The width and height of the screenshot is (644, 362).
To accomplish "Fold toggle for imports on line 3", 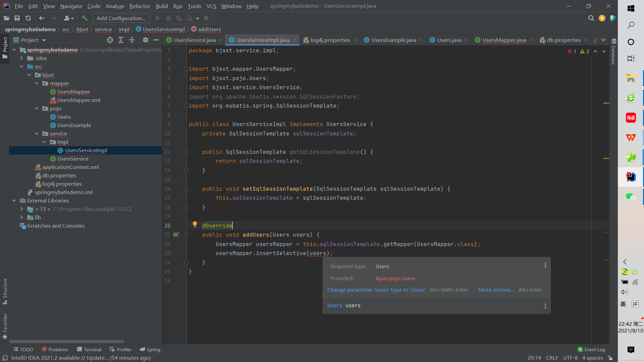I will [186, 69].
